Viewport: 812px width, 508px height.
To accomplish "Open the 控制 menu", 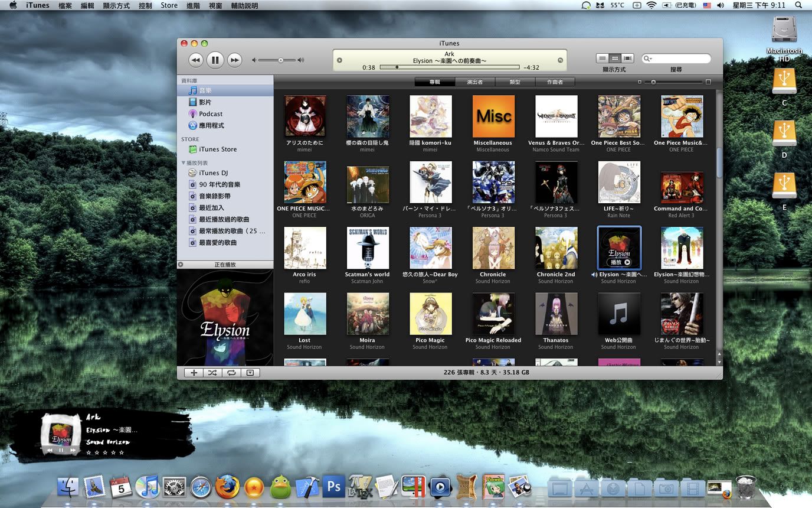I will click(145, 5).
